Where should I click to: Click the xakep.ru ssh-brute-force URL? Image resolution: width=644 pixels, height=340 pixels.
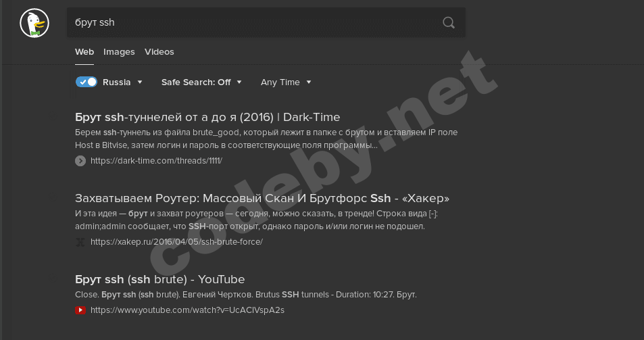[x=176, y=242]
